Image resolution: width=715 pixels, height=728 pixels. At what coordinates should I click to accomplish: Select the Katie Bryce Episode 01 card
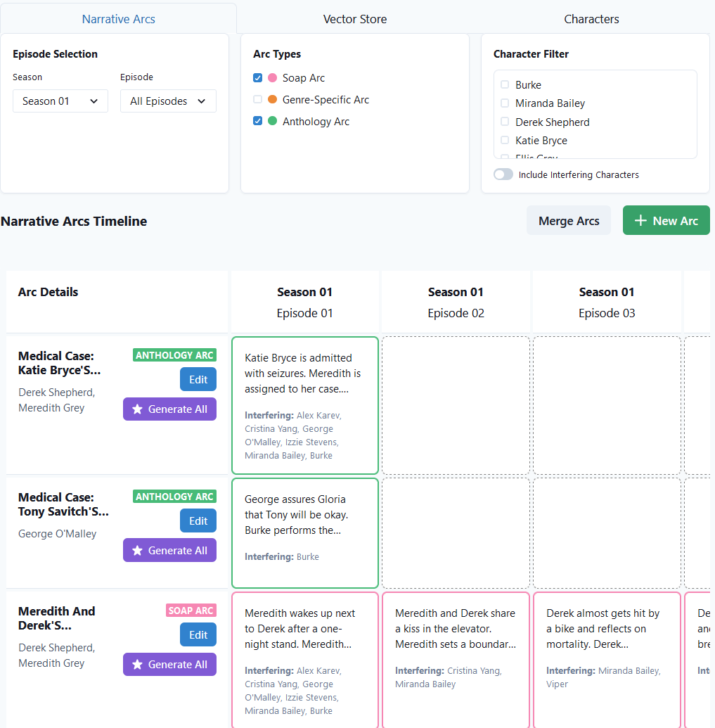[x=305, y=405]
